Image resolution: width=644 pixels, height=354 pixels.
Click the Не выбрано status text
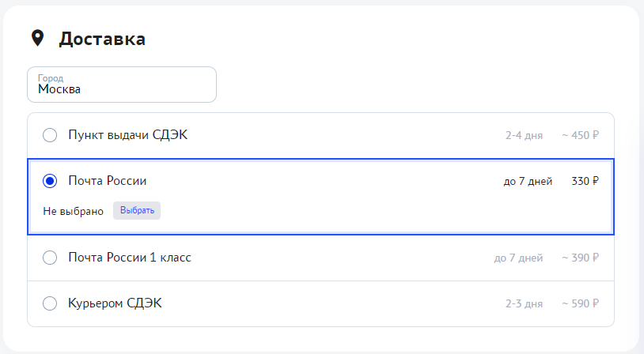coord(73,211)
